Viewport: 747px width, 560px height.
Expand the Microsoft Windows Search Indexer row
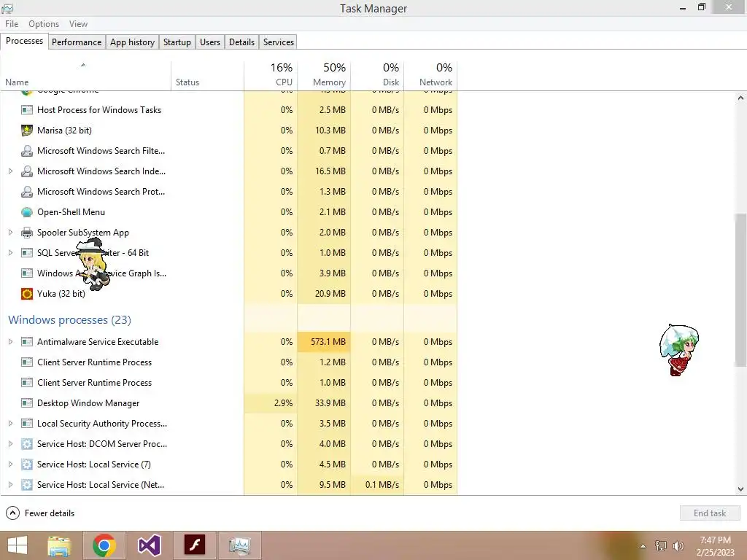coord(10,171)
